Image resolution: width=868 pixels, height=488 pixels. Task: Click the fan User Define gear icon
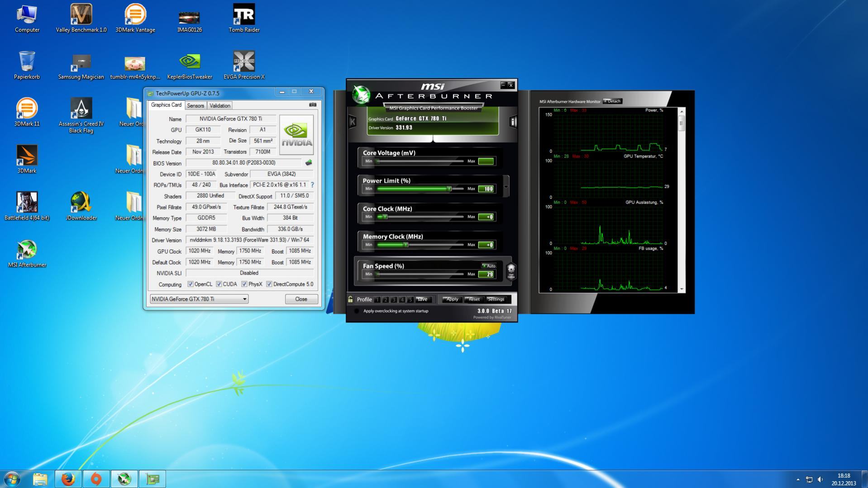511,271
